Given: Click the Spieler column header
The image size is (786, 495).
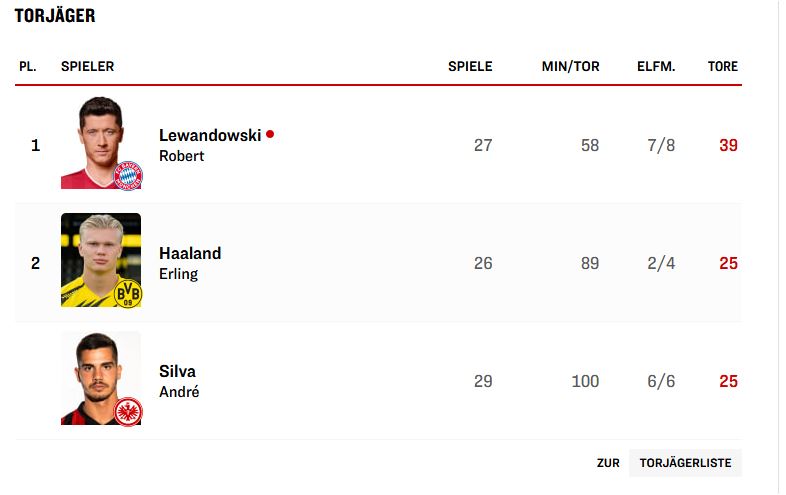Looking at the screenshot, I should tap(88, 67).
